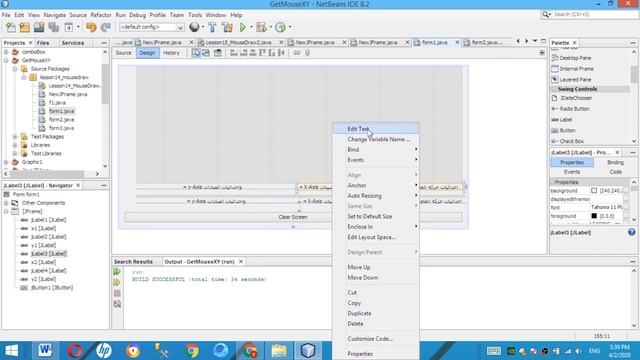The image size is (640, 360).
Task: Open the Lesson15_MouseDraw2.java editor tab
Action: 238,42
